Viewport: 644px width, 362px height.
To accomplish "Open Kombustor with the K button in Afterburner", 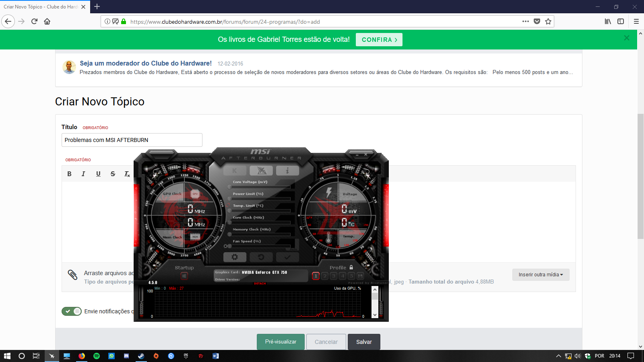I will pos(235,171).
